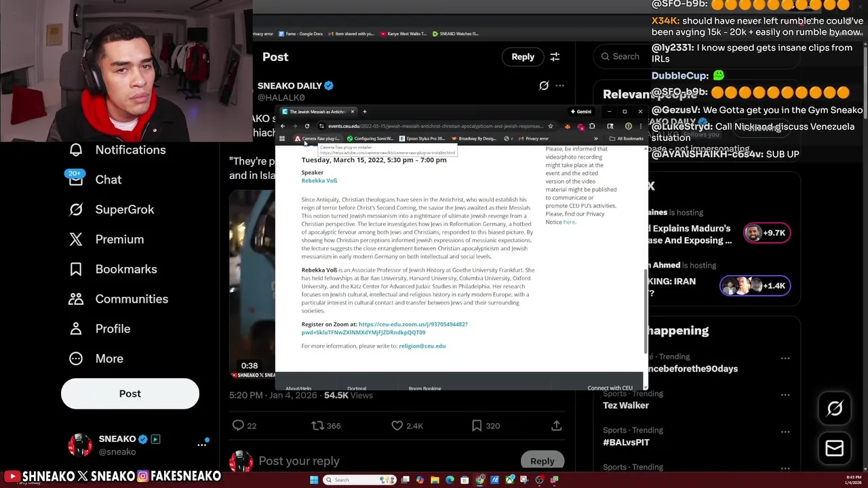Open options for trending topic ending beforethe90days
Image resolution: width=868 pixels, height=488 pixels.
coord(785,358)
